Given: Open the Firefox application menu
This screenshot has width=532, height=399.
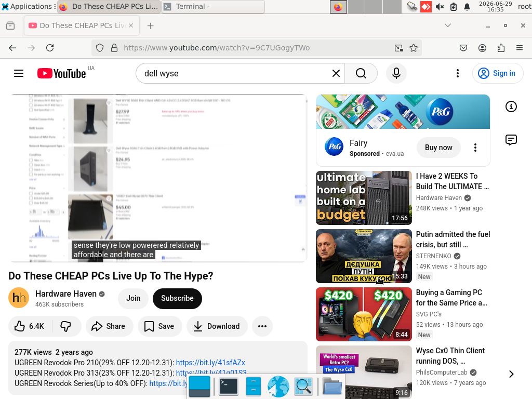Looking at the screenshot, I should (x=520, y=48).
